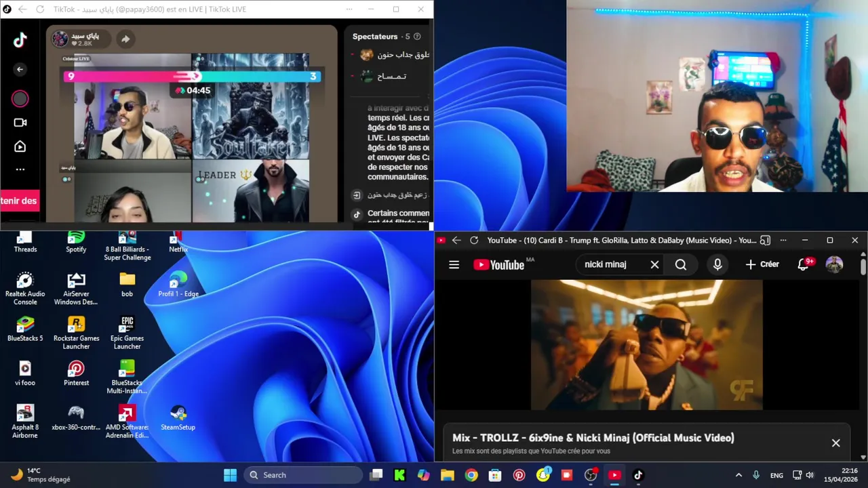The height and width of the screenshot is (488, 868).
Task: Open vi fooo video file on desktop
Action: (x=25, y=373)
